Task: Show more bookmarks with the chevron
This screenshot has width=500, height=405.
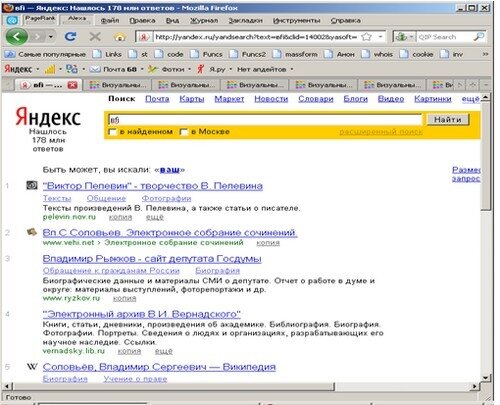Action: click(485, 54)
